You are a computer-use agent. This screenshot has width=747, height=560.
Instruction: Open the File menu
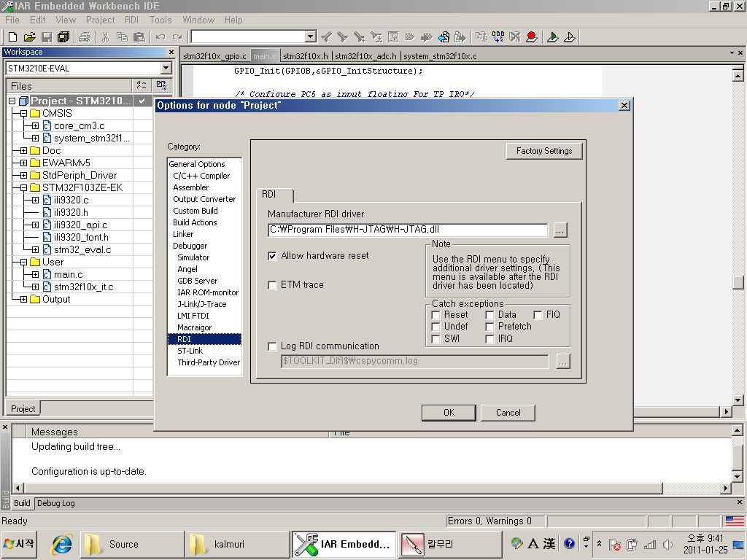pos(12,20)
